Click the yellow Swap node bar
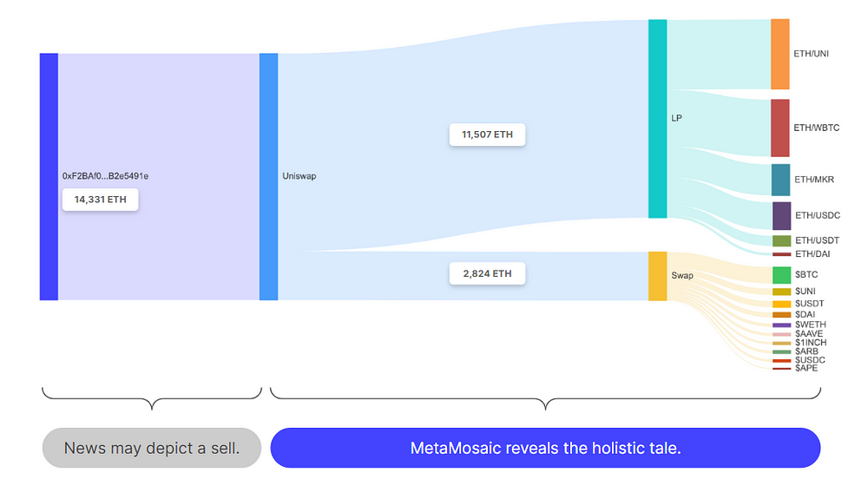This screenshot has width=868, height=492. [x=657, y=276]
